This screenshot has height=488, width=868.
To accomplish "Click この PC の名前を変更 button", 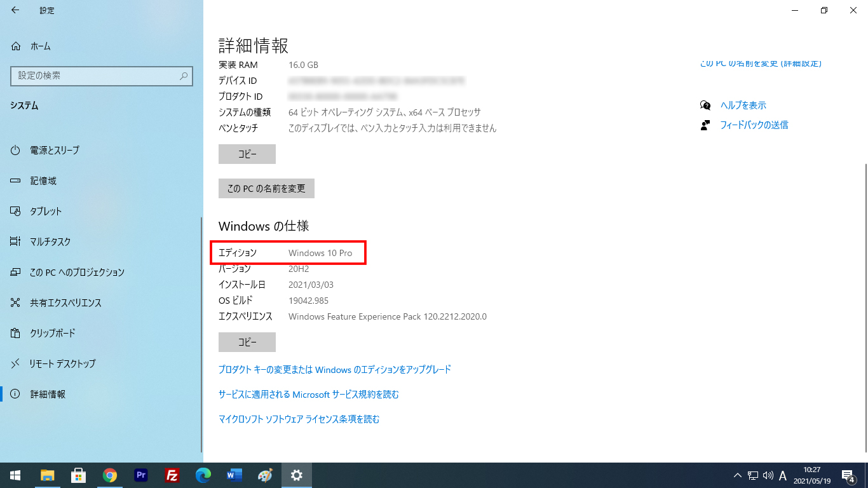I will tap(266, 189).
